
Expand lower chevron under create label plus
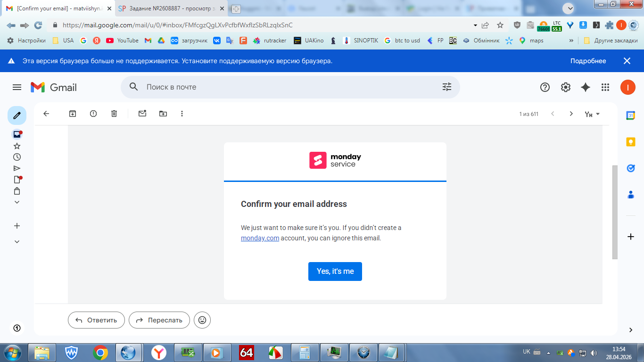[17, 242]
